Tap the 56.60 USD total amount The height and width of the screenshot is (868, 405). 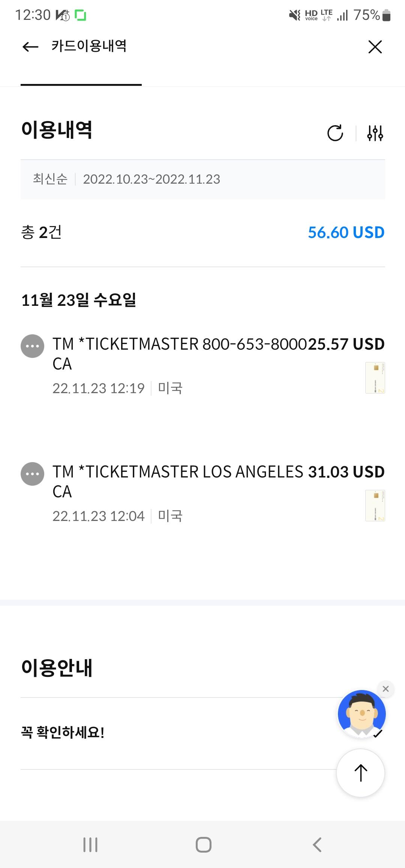click(x=346, y=232)
